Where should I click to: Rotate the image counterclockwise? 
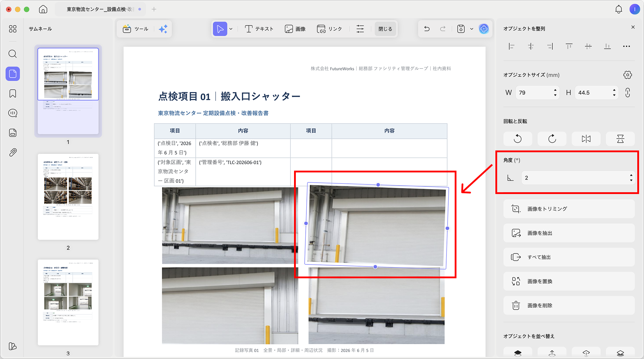point(518,139)
